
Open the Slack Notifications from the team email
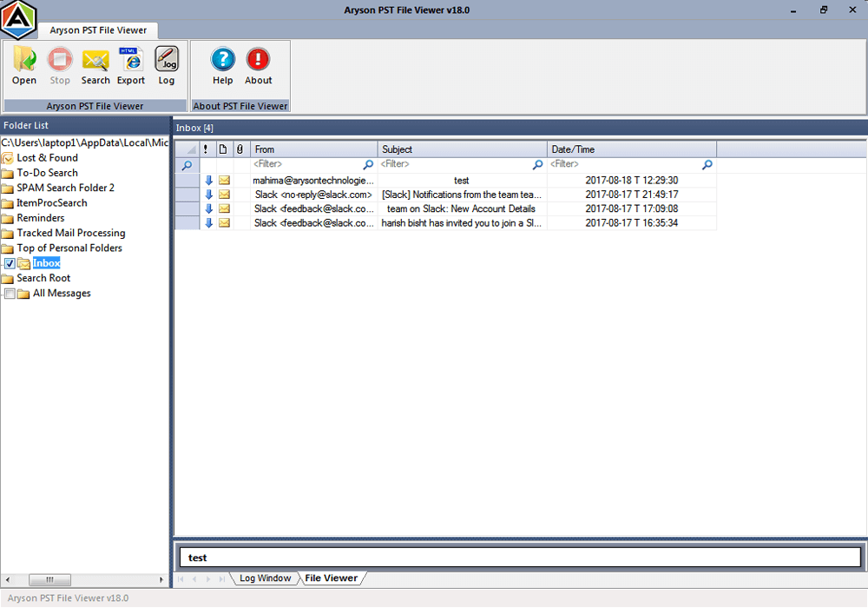pyautogui.click(x=462, y=195)
